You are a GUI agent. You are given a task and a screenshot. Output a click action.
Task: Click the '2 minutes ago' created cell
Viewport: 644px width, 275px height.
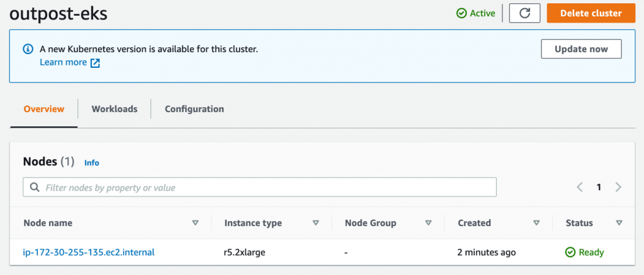point(487,252)
